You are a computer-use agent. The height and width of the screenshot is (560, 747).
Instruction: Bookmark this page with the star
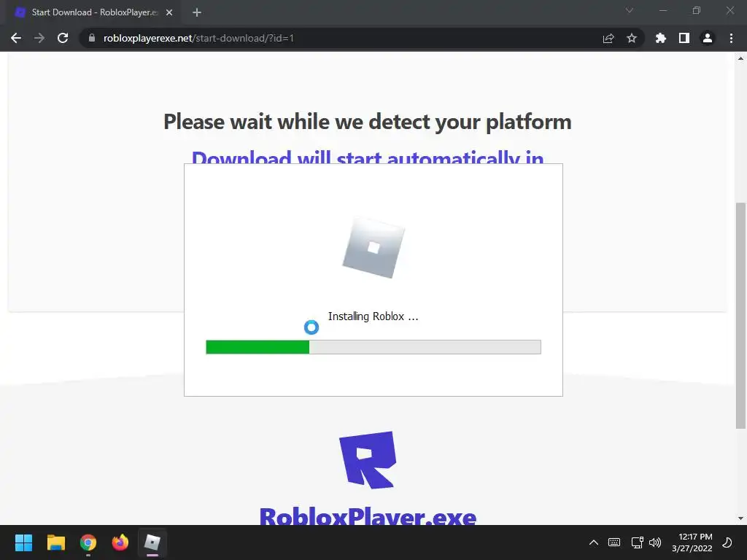click(x=632, y=38)
